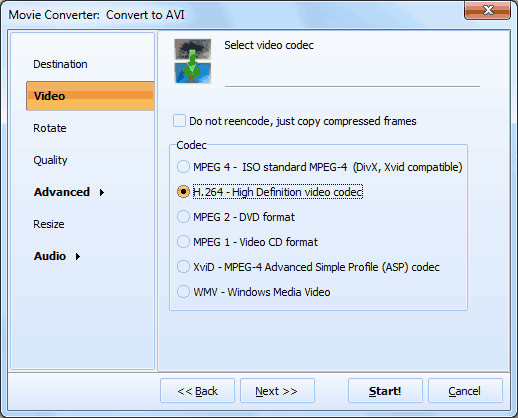
Task: Open the Resize page
Action: point(49,224)
